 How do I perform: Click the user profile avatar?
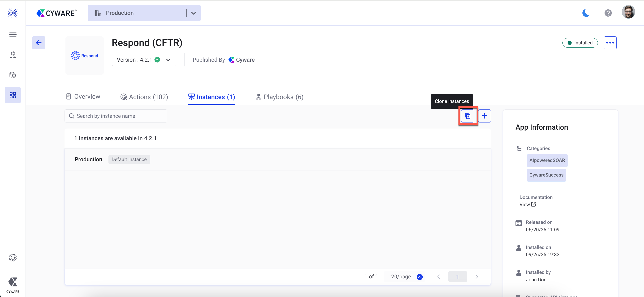coord(628,12)
